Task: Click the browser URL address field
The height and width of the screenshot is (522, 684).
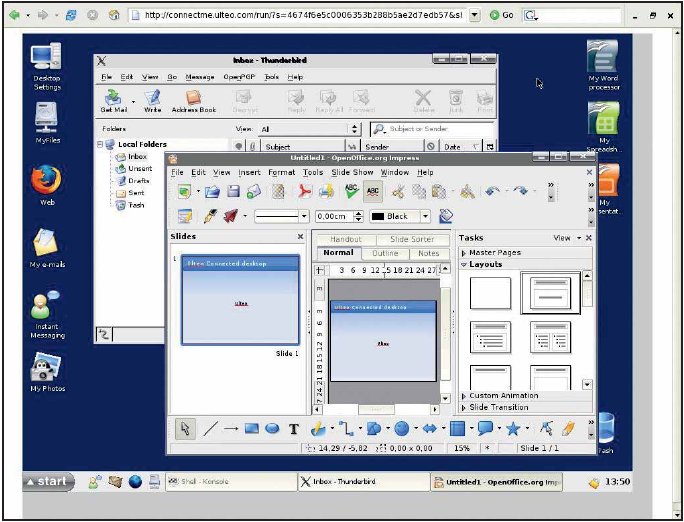Action: 299,15
